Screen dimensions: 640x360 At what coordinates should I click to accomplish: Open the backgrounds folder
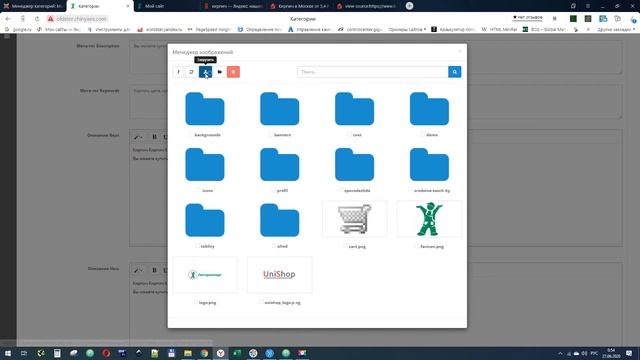click(x=205, y=109)
